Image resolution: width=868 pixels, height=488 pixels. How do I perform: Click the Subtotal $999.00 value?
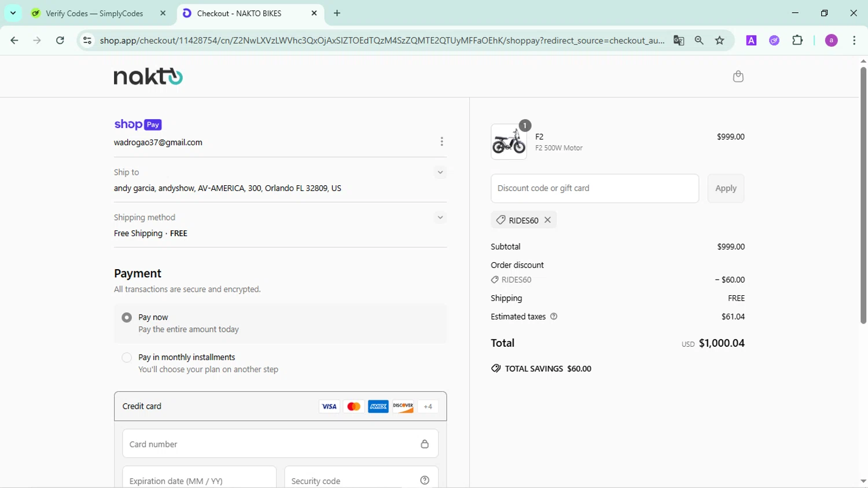click(731, 247)
